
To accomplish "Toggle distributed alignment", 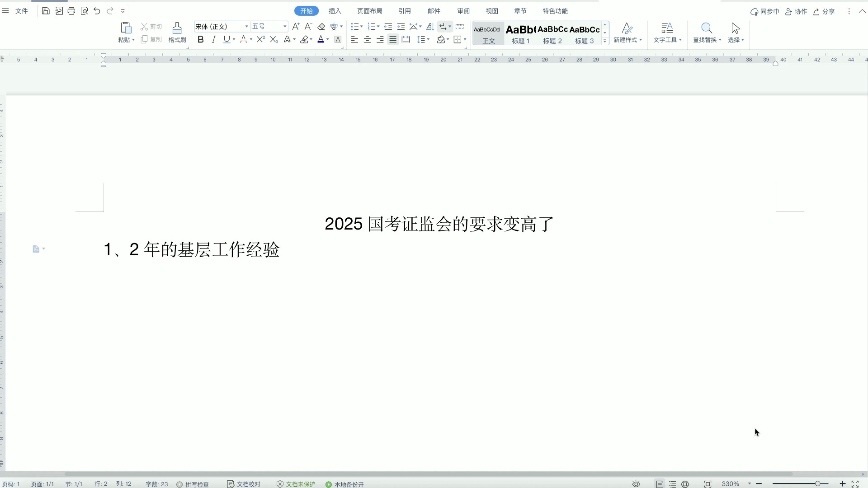I will pos(406,39).
